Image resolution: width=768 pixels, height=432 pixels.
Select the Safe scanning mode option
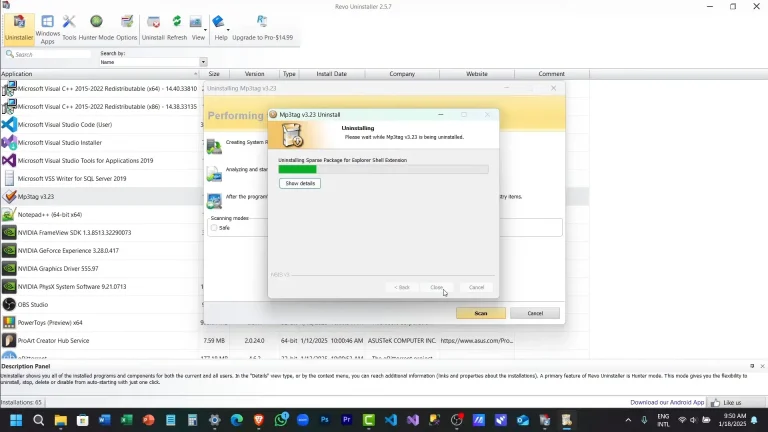(214, 228)
